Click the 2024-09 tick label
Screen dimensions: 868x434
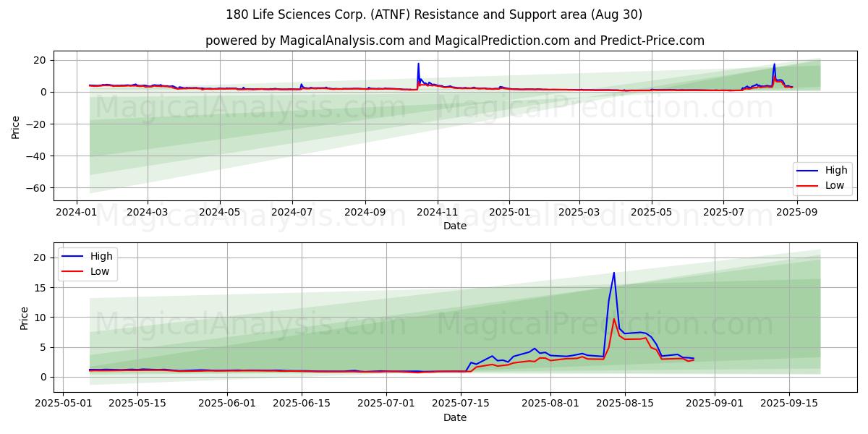(365, 213)
